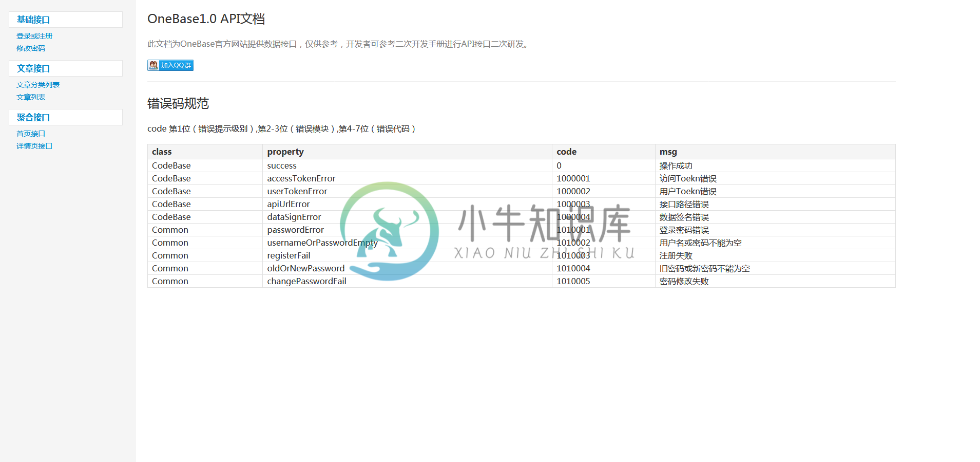Click the OneBase1.0 API文档 page title
This screenshot has height=462, width=980.
pos(206,19)
